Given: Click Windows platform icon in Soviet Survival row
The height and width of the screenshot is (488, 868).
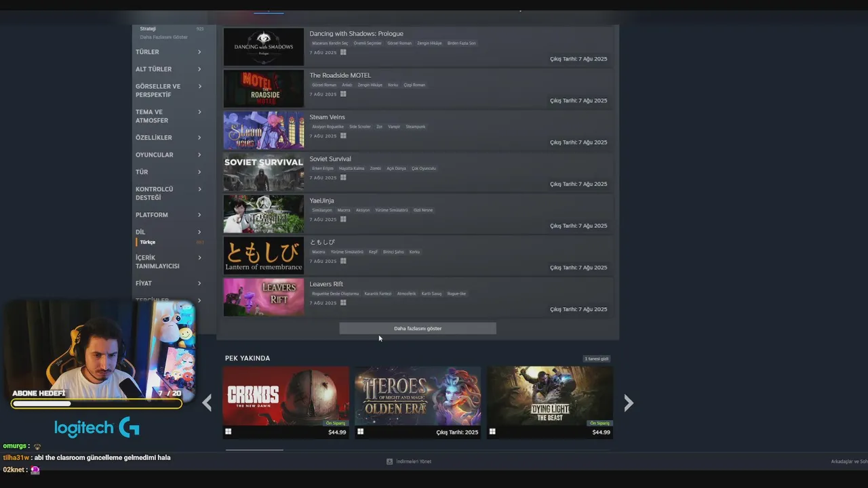Looking at the screenshot, I should tap(343, 178).
